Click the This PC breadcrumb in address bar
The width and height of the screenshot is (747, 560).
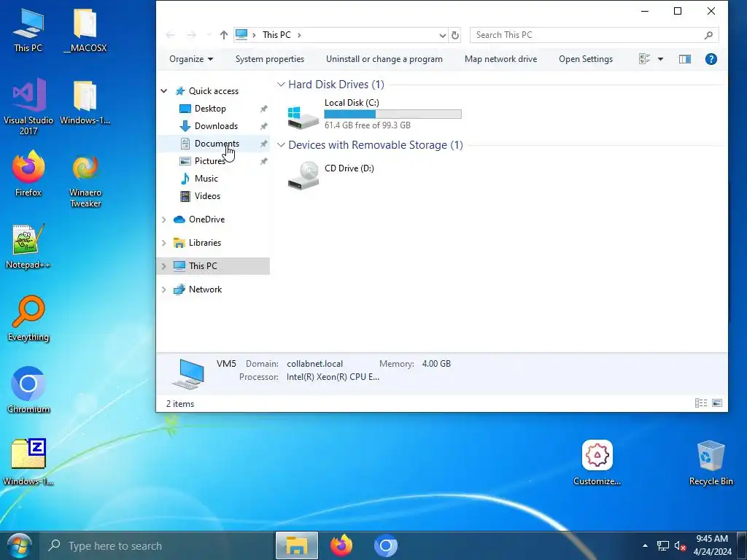pyautogui.click(x=276, y=35)
